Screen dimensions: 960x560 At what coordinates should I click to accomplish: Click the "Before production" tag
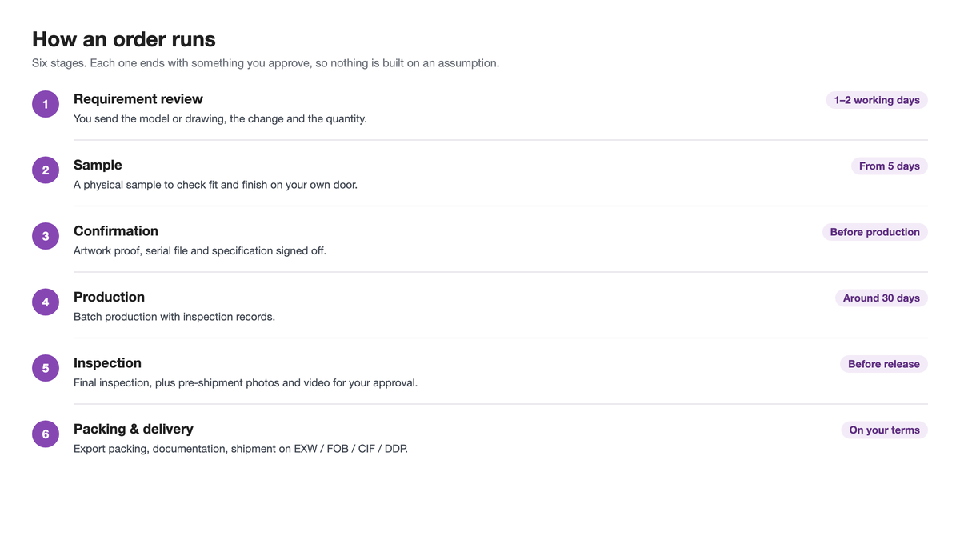click(875, 232)
